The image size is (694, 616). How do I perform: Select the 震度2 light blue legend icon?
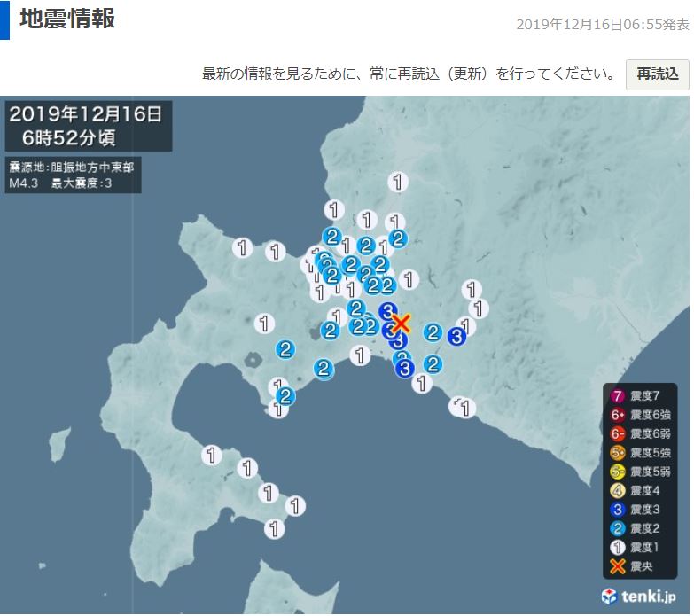click(x=619, y=528)
